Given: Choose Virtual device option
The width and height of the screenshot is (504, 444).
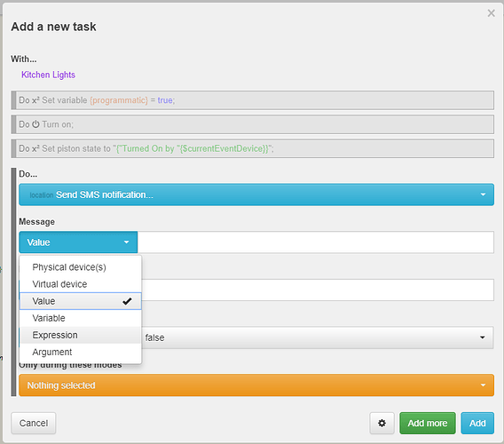Looking at the screenshot, I should [81, 284].
